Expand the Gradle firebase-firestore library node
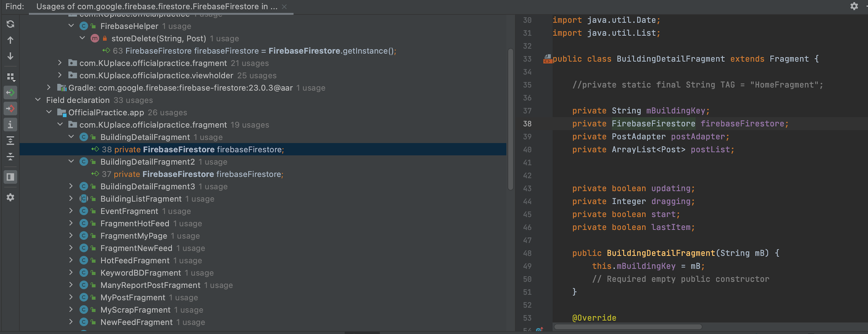The width and height of the screenshot is (868, 334). (49, 88)
